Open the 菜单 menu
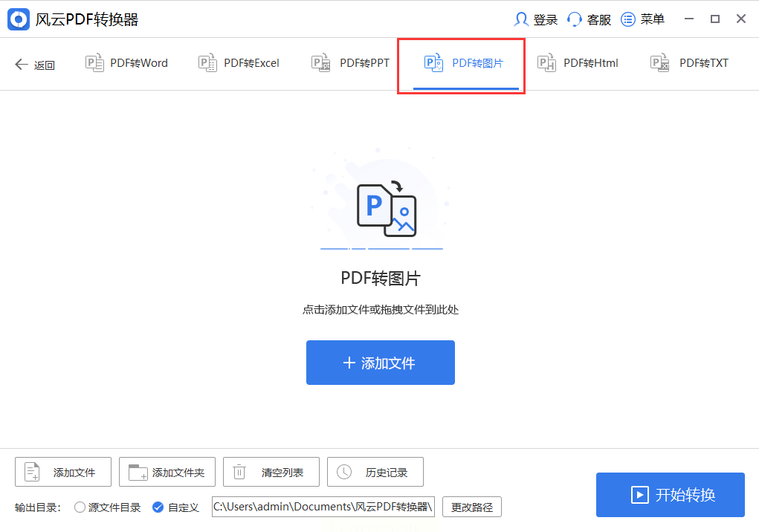759x532 pixels. pos(642,19)
